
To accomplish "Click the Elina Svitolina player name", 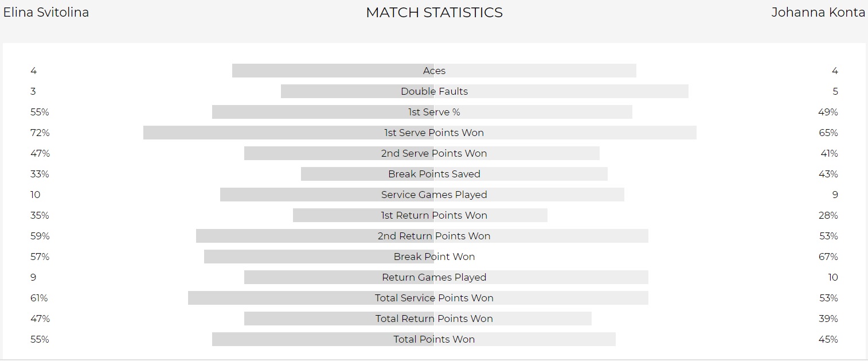I will (x=46, y=13).
